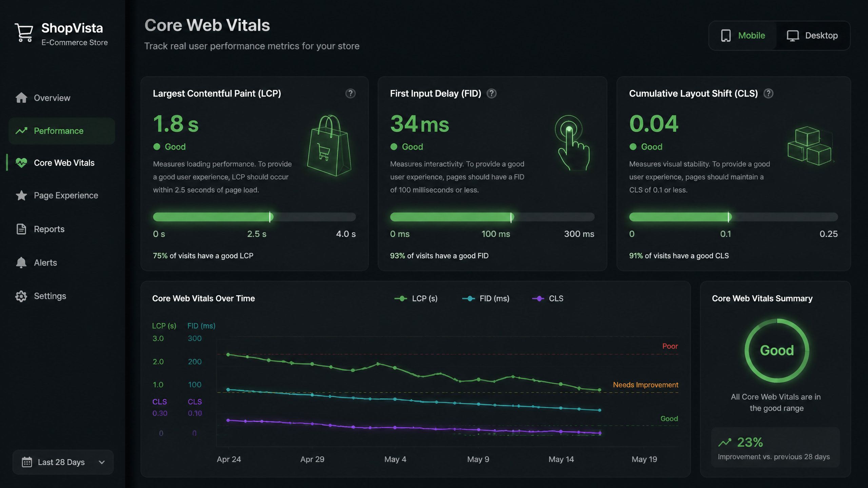This screenshot has width=868, height=488.
Task: Click the Overview home icon
Action: (x=21, y=98)
